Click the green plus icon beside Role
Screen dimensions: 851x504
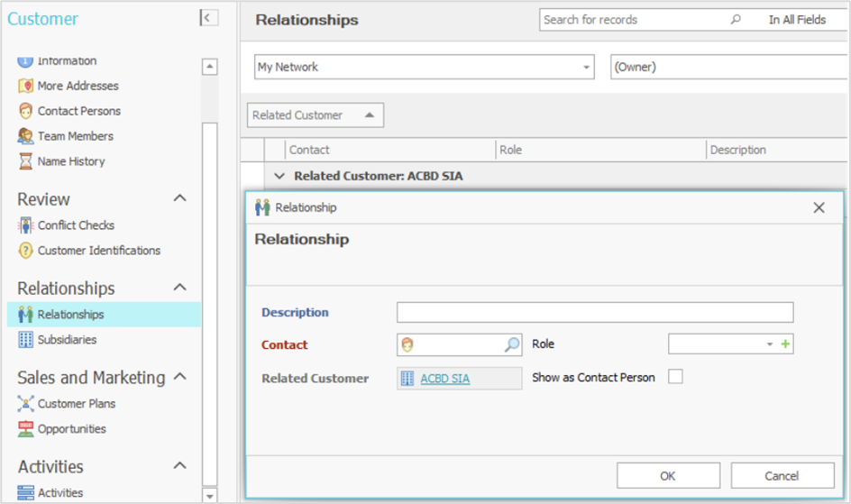[x=786, y=344]
